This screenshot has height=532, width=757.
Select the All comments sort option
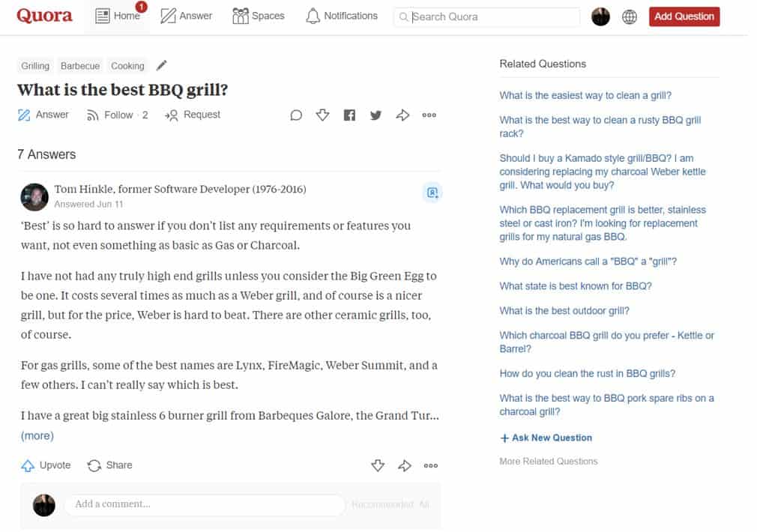pyautogui.click(x=424, y=504)
